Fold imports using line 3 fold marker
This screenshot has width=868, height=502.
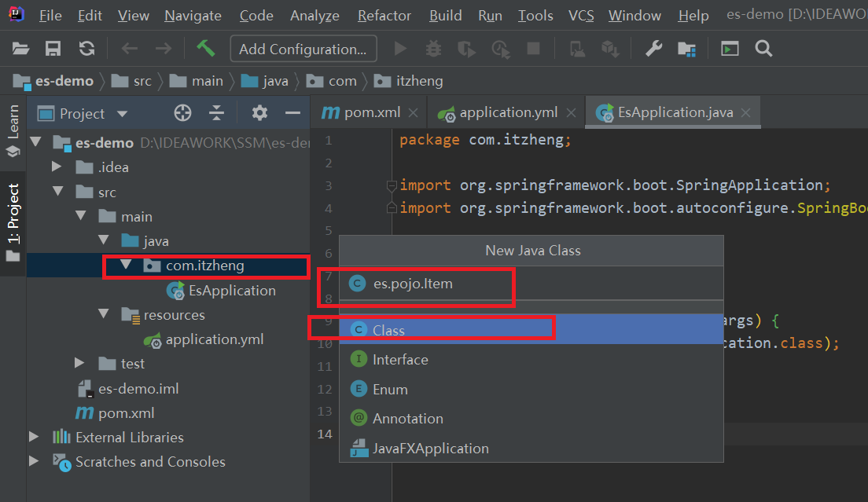392,185
